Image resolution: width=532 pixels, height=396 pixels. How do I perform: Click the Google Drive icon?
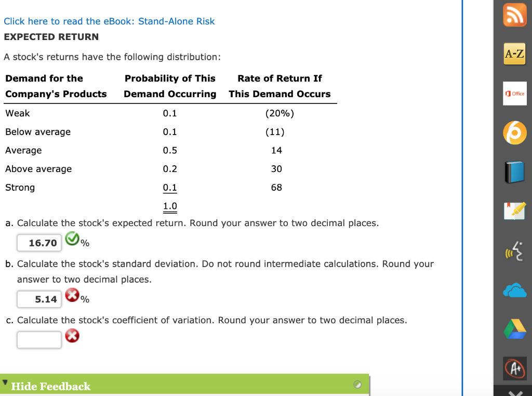coord(515,329)
